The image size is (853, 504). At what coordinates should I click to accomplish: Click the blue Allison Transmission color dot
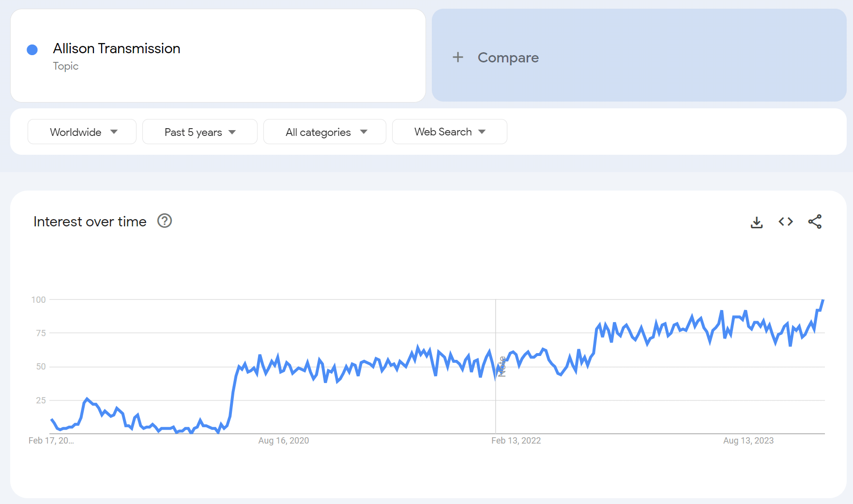point(32,50)
